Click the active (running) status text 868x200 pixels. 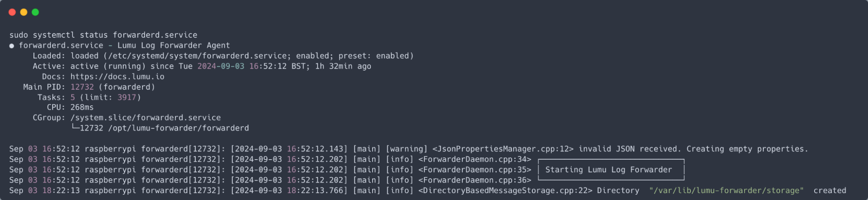point(108,66)
